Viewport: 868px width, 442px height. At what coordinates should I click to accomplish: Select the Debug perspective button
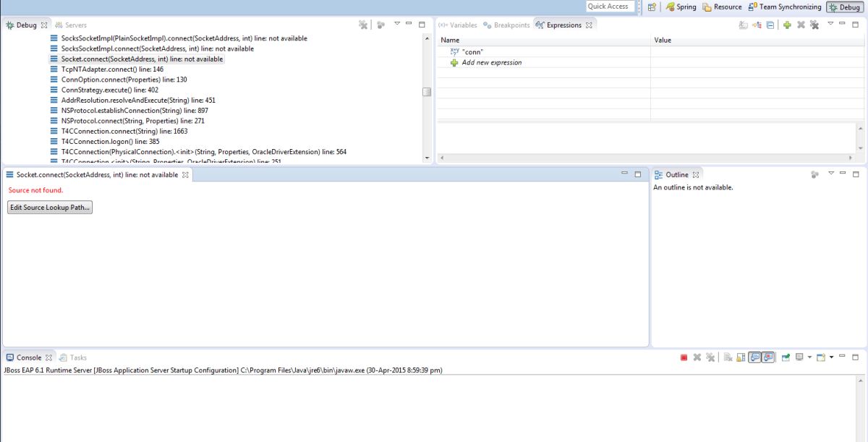[844, 7]
